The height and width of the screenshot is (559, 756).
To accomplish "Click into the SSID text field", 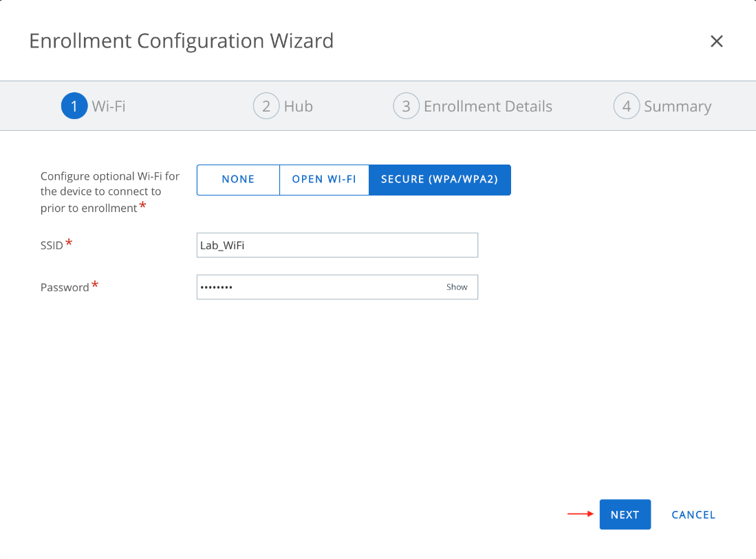I will (337, 245).
